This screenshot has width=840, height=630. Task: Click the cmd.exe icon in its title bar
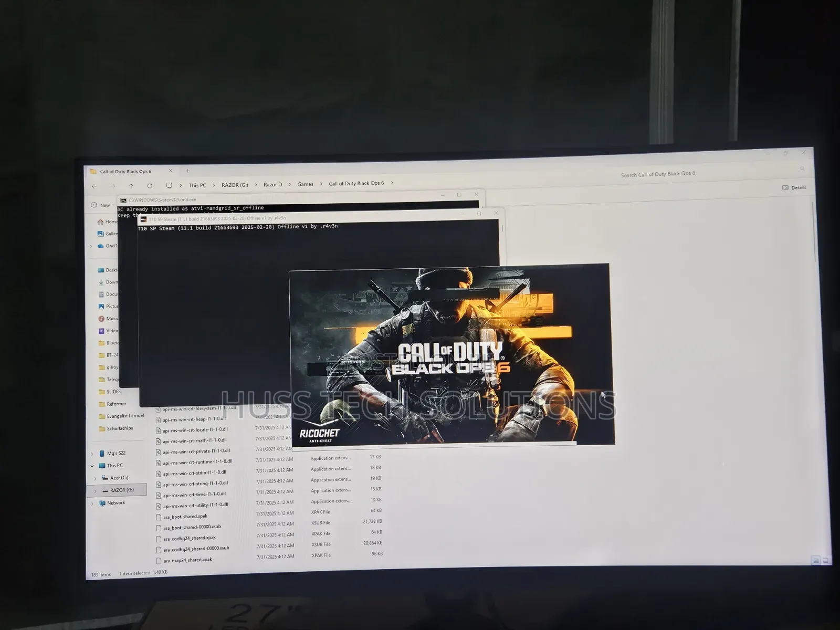[x=123, y=201]
